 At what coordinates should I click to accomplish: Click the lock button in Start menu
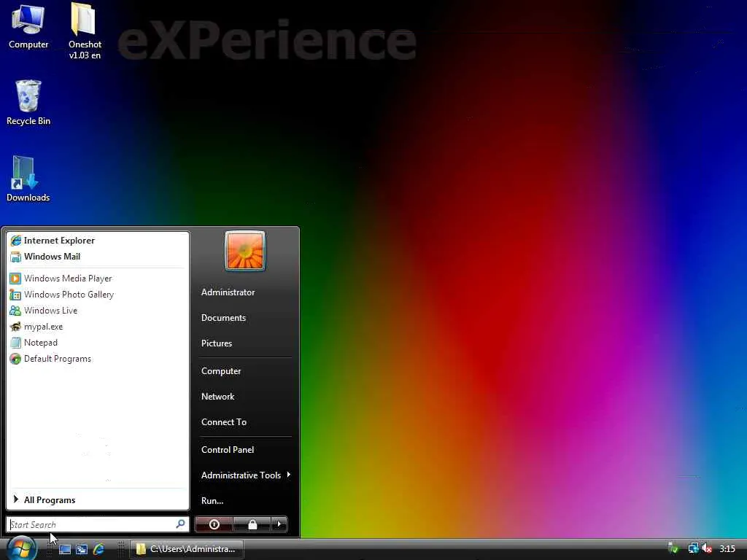(x=252, y=524)
